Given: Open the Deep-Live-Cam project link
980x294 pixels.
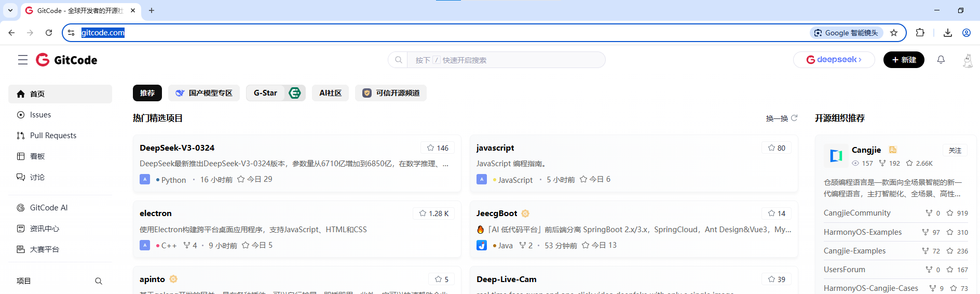Looking at the screenshot, I should click(x=507, y=279).
